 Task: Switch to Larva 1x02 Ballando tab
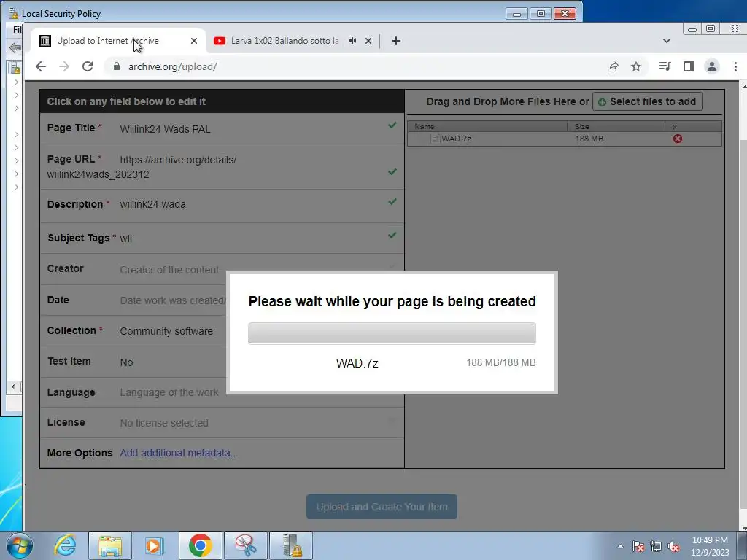pos(285,41)
